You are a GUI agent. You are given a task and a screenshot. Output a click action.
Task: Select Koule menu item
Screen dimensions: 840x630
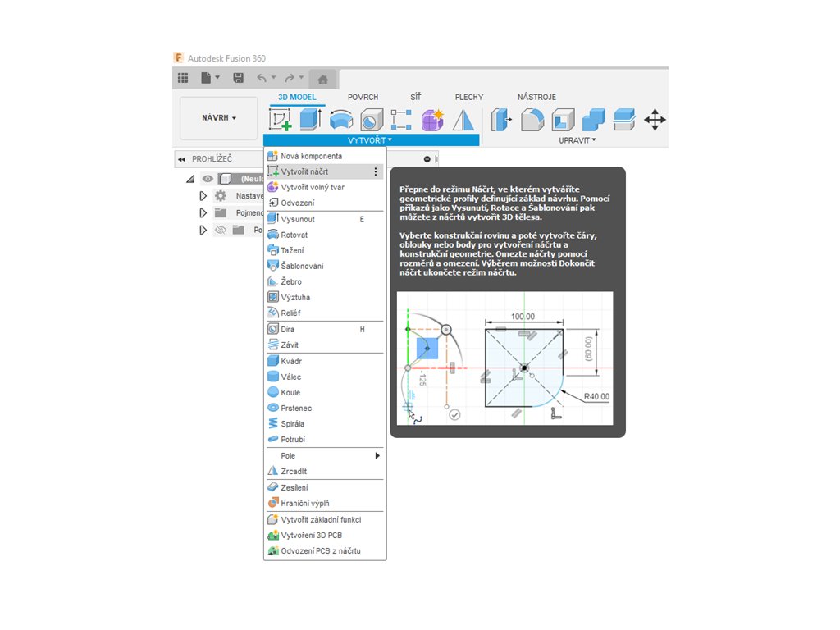click(x=325, y=392)
